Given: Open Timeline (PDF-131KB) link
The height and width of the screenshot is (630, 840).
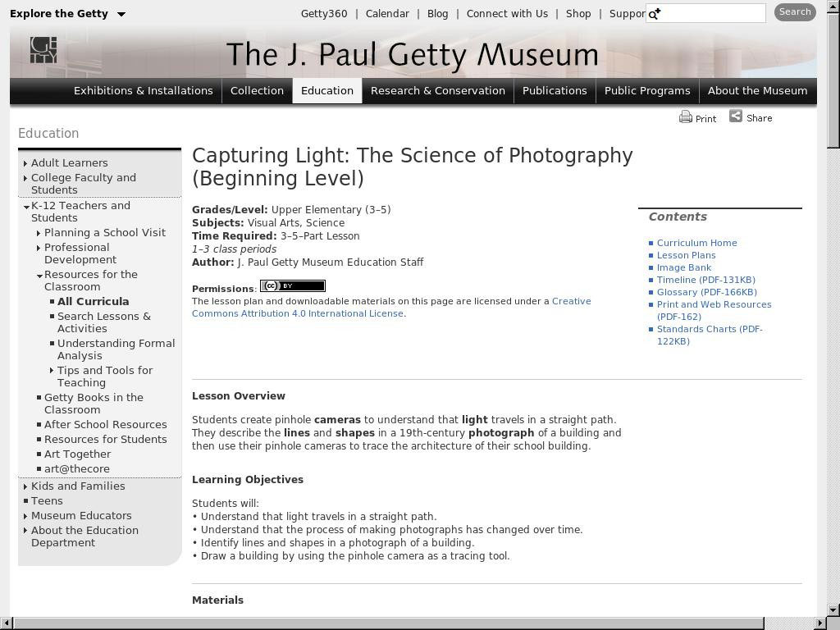Looking at the screenshot, I should [x=706, y=280].
